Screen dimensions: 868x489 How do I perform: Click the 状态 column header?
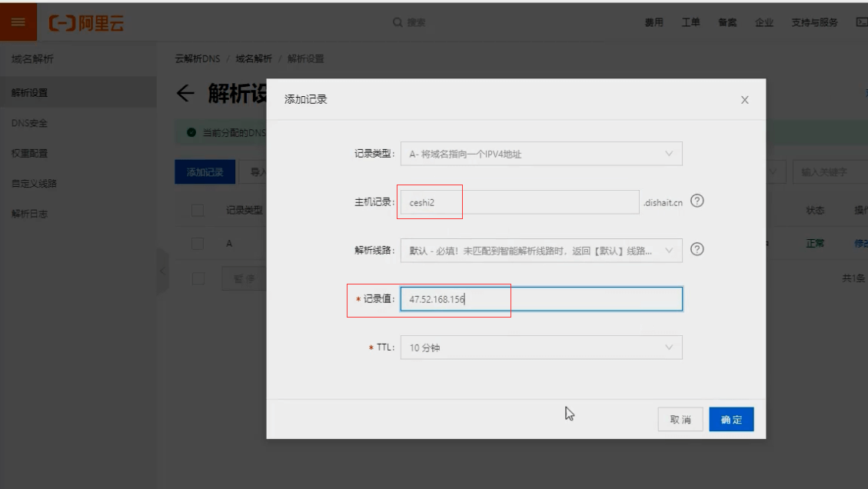coord(815,211)
